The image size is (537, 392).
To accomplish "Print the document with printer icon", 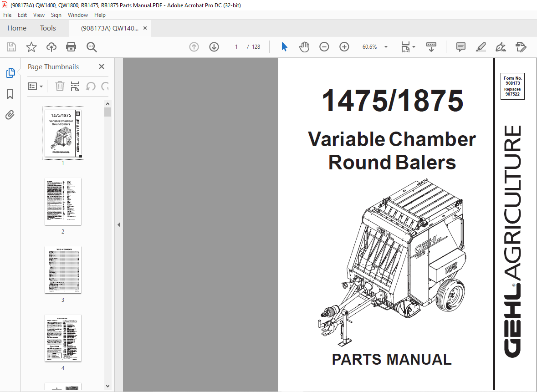I will 71,47.
